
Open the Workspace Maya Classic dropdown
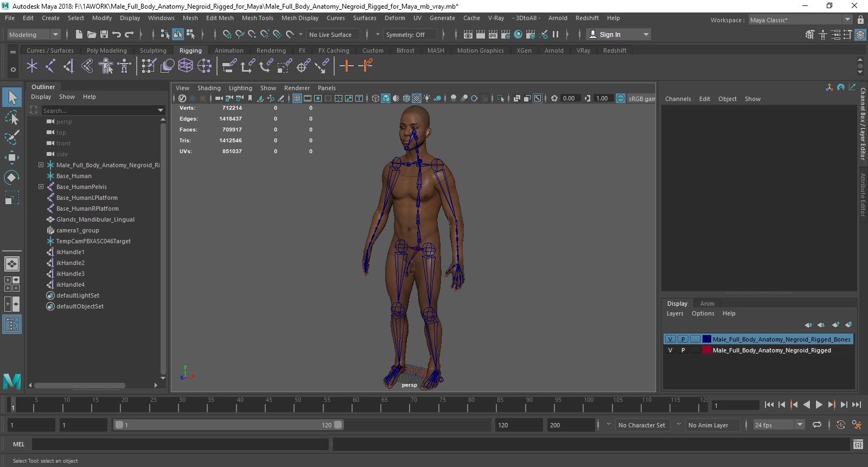(801, 20)
